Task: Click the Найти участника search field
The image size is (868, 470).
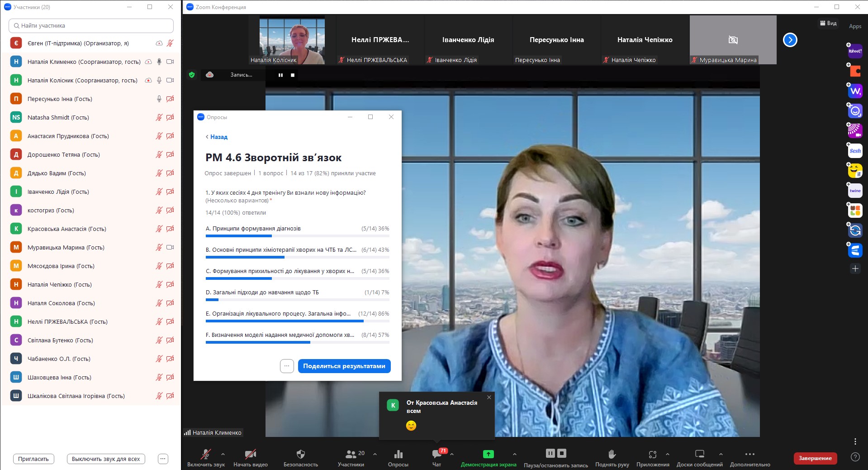Action: 91,26
